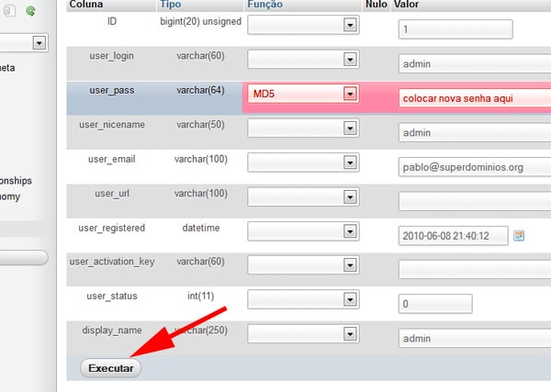
Task: Expand the function dropdown for ID row
Action: coord(349,26)
